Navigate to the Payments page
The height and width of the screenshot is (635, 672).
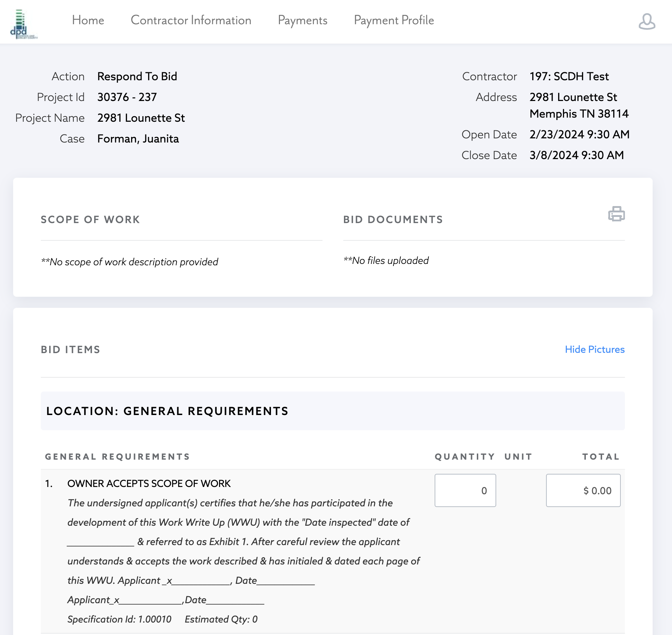pos(302,20)
